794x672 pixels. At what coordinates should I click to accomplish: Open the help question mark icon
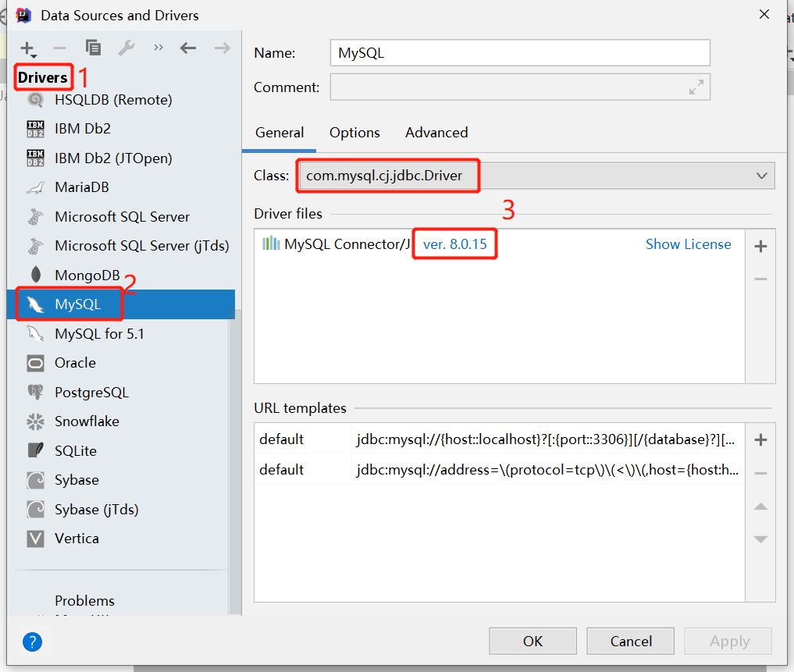coord(33,642)
